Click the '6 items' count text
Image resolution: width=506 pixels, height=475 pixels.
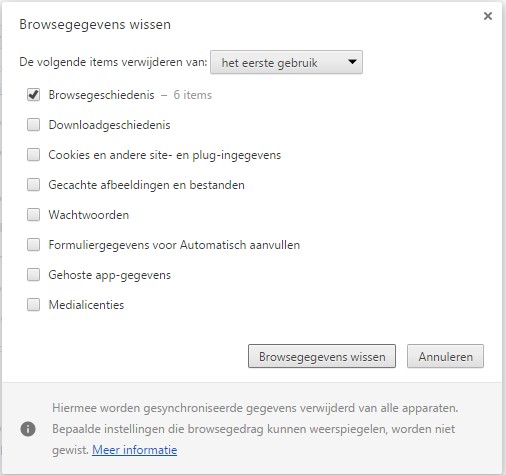click(x=193, y=95)
